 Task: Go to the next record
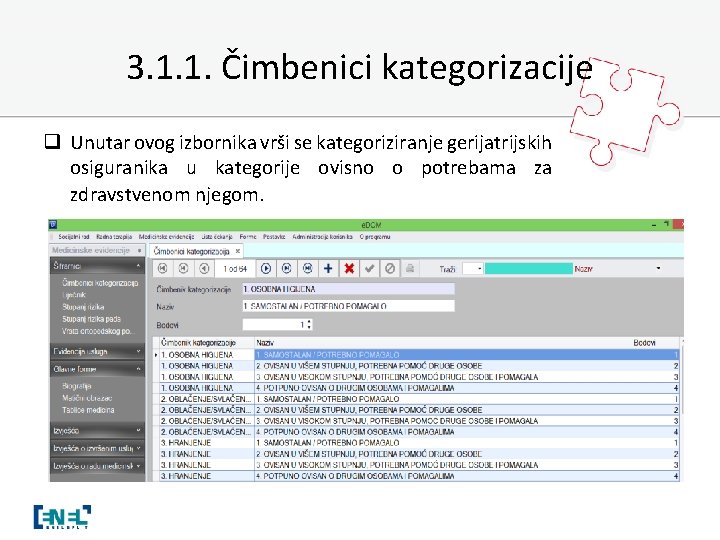[266, 269]
